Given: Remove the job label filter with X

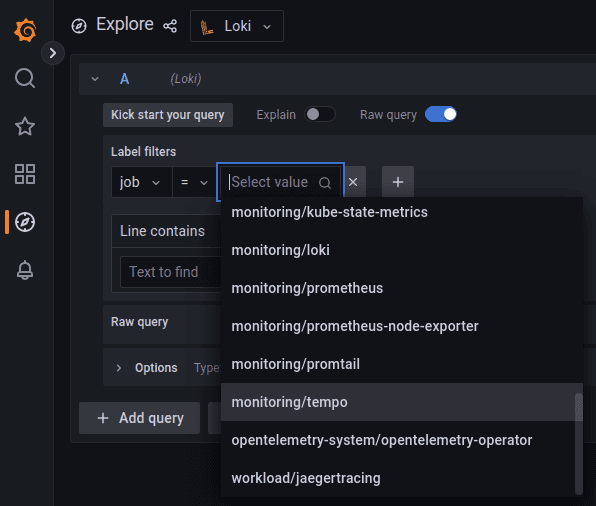Looking at the screenshot, I should coord(353,182).
